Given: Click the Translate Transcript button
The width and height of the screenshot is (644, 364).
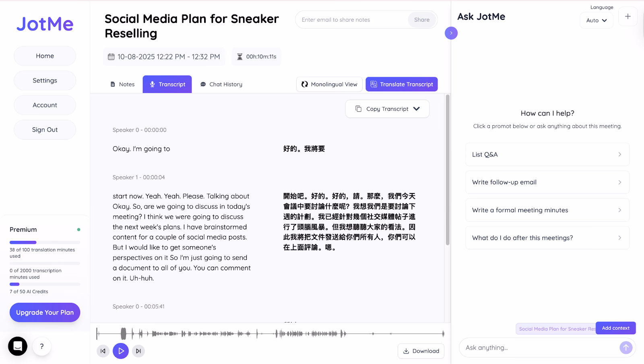Looking at the screenshot, I should coord(402,84).
